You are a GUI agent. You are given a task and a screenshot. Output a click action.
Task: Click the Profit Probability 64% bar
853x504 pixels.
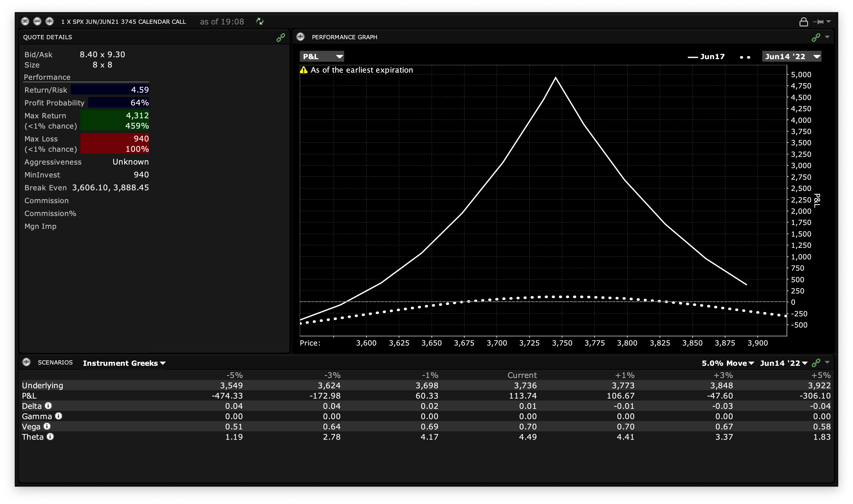118,103
